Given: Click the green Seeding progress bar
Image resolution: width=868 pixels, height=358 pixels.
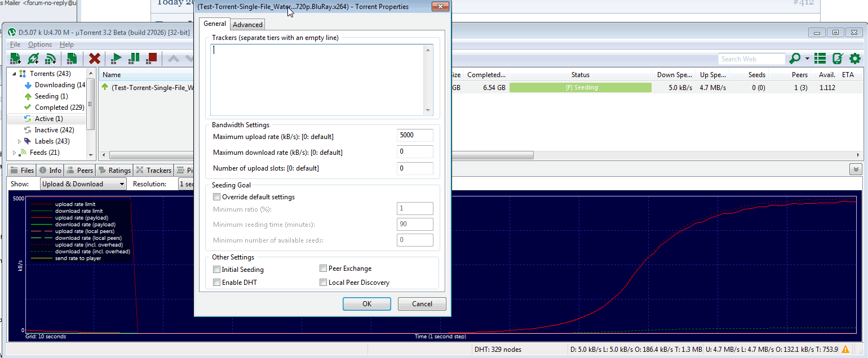Looking at the screenshot, I should point(580,88).
